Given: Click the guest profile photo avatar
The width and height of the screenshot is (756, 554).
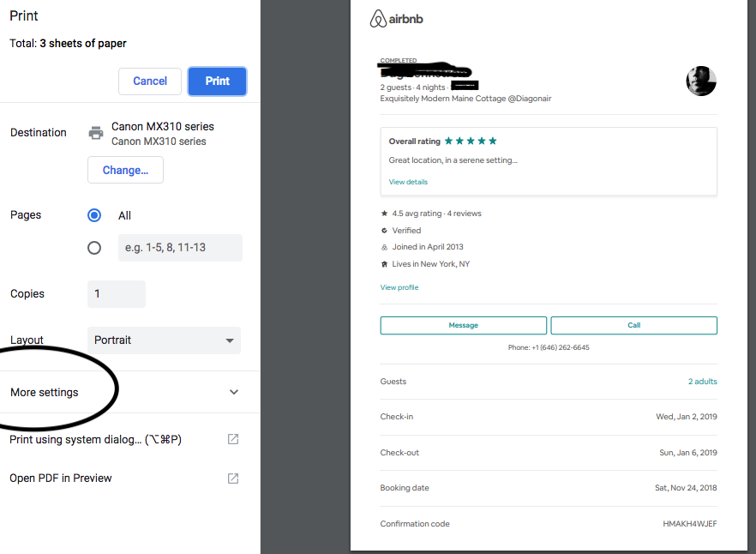Looking at the screenshot, I should [700, 81].
